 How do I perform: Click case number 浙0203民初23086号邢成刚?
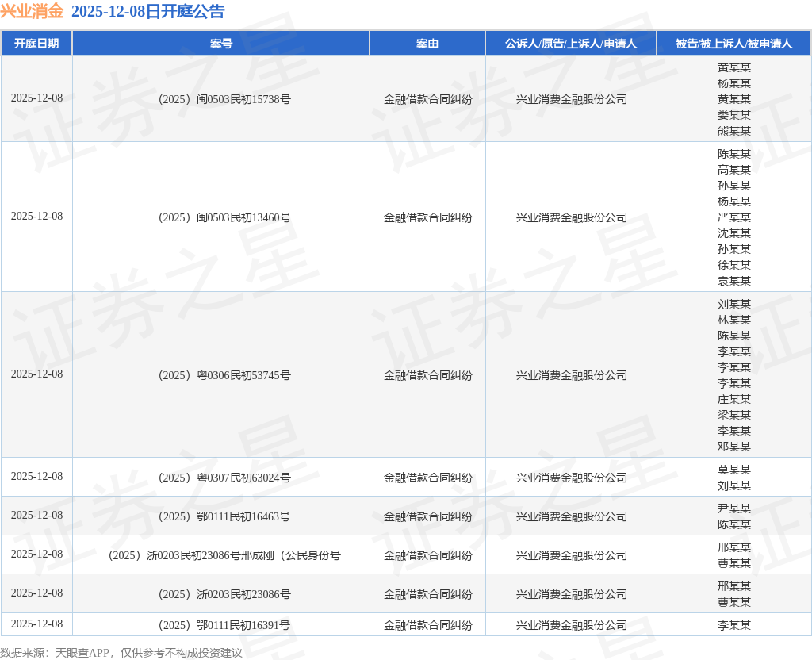pyautogui.click(x=224, y=554)
